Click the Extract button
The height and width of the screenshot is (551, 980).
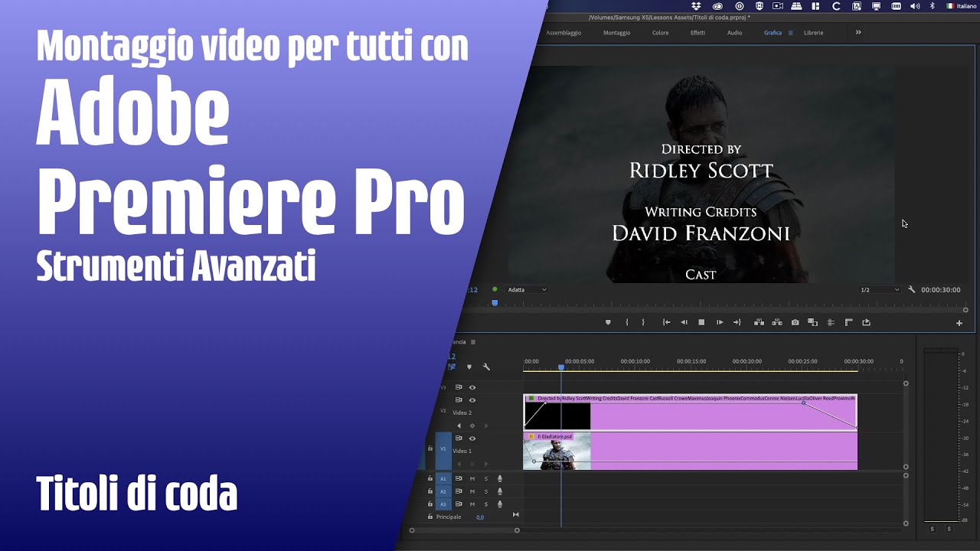pos(776,322)
